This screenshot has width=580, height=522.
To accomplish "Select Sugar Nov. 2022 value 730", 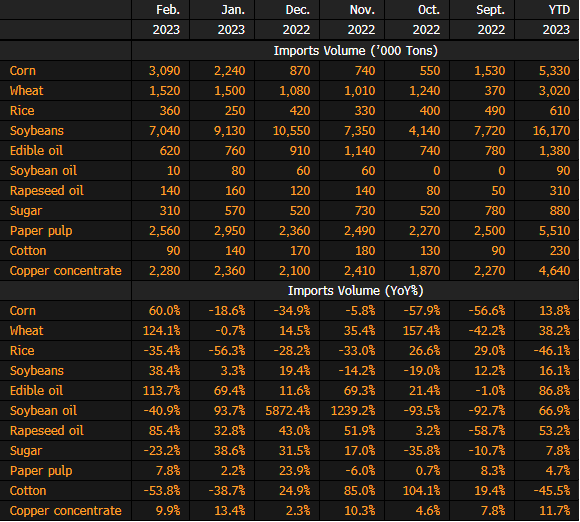I will click(365, 211).
